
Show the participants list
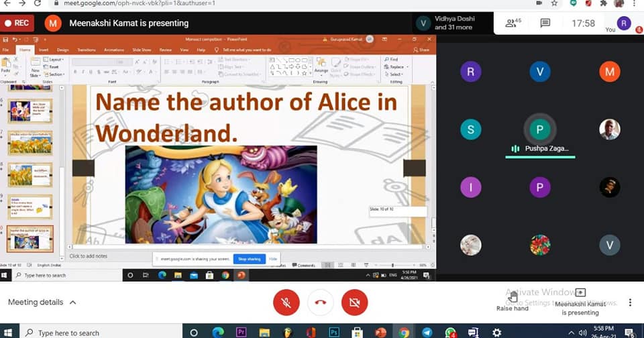pyautogui.click(x=513, y=23)
